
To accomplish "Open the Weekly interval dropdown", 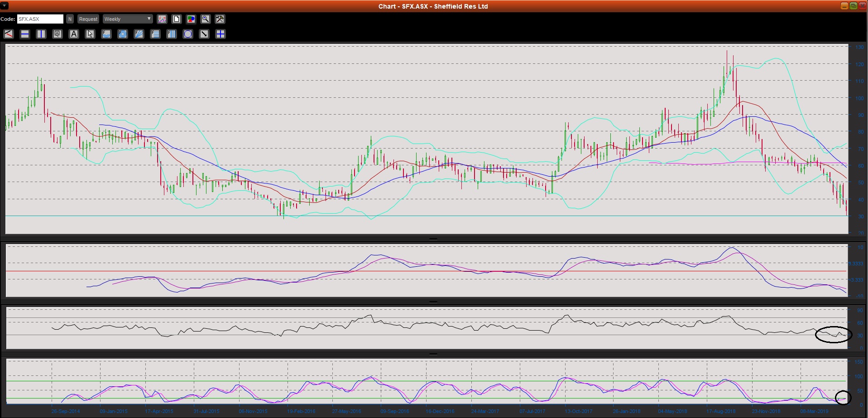I will click(128, 19).
